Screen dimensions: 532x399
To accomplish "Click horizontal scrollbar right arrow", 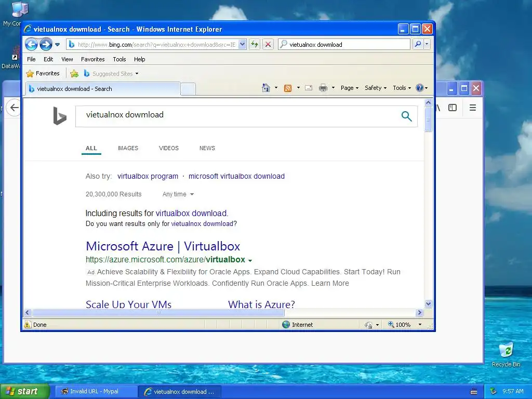I will tap(420, 312).
